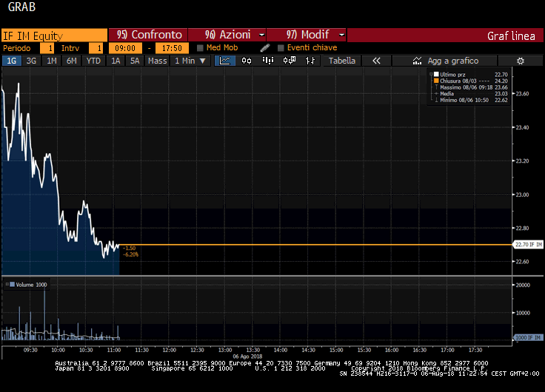
Task: Click the Agg a grafico button
Action: pyautogui.click(x=444, y=61)
